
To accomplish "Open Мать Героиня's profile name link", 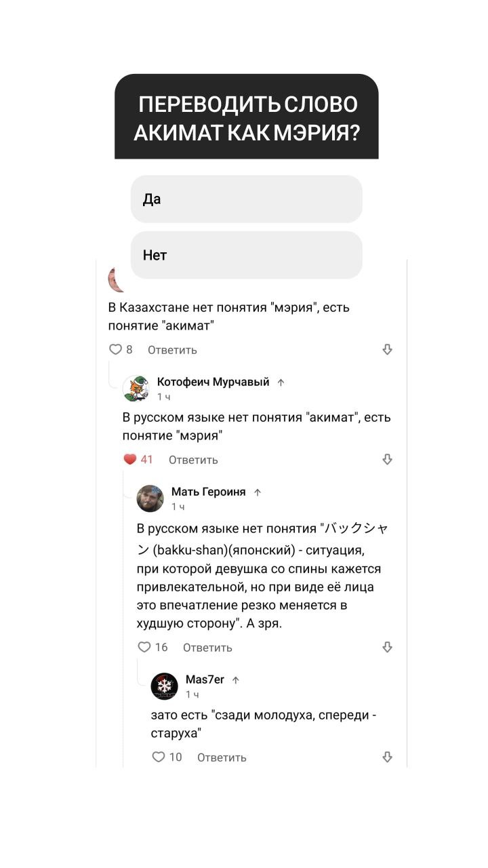I will pyautogui.click(x=209, y=492).
